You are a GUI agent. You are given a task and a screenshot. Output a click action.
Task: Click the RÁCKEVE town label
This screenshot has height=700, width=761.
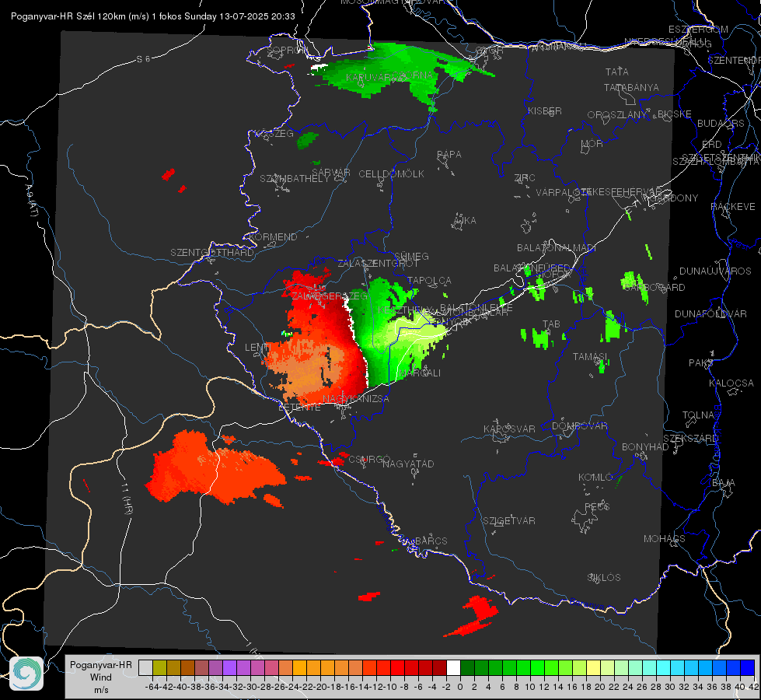coord(733,207)
